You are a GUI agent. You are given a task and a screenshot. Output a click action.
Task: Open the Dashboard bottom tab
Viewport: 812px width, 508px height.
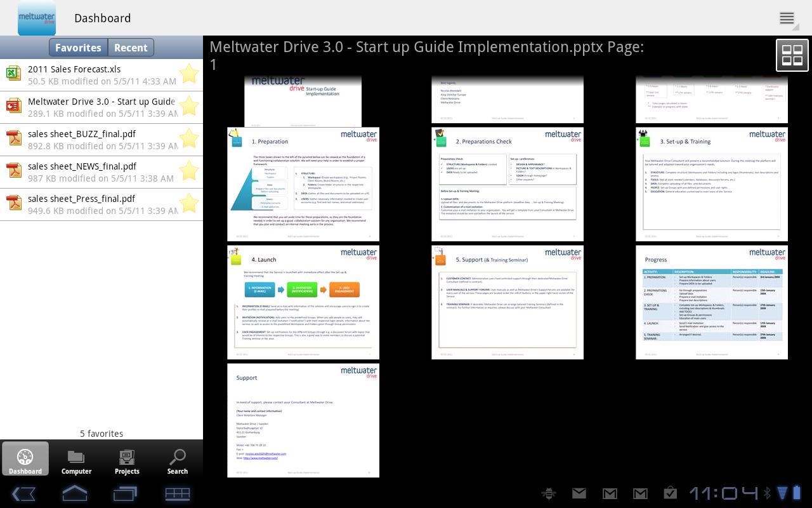pyautogui.click(x=25, y=459)
